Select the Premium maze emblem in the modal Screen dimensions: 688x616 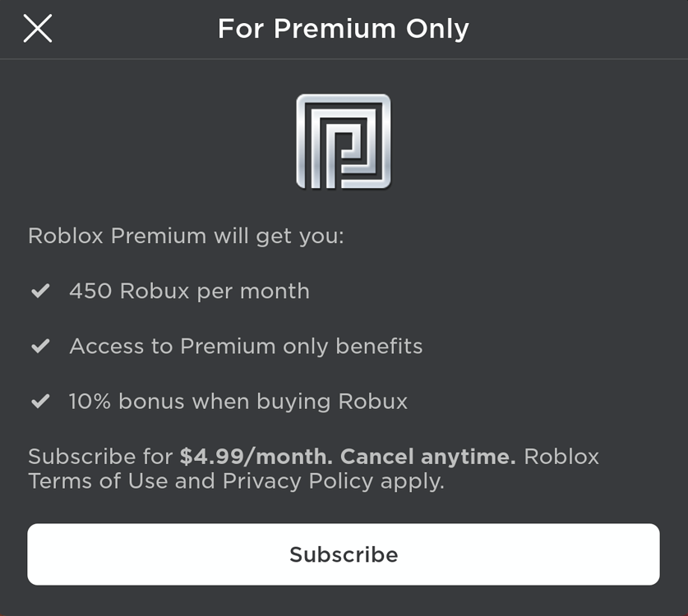coord(344,140)
